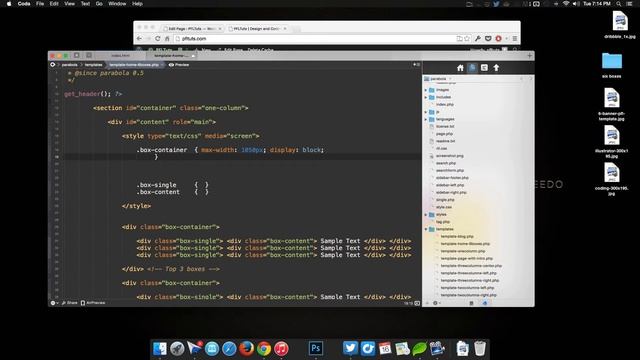640x360 pixels.
Task: Open Twitter app from the Dock
Action: pos(350,348)
